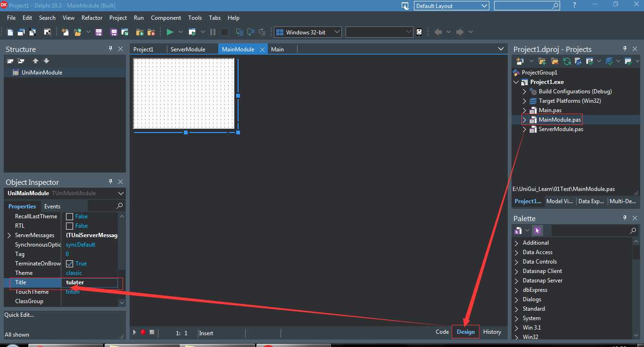The width and height of the screenshot is (644, 347).
Task: Click the desktop layout icon in title bar
Action: (405, 6)
